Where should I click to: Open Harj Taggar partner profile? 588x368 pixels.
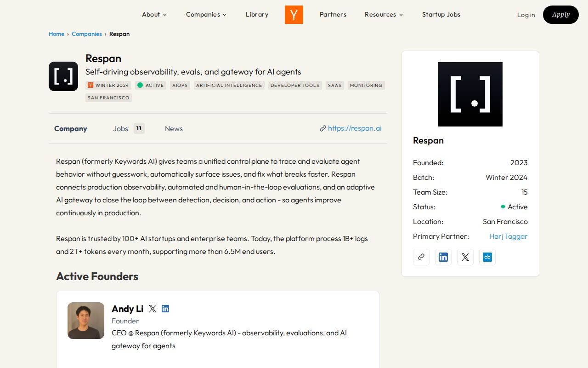[508, 236]
